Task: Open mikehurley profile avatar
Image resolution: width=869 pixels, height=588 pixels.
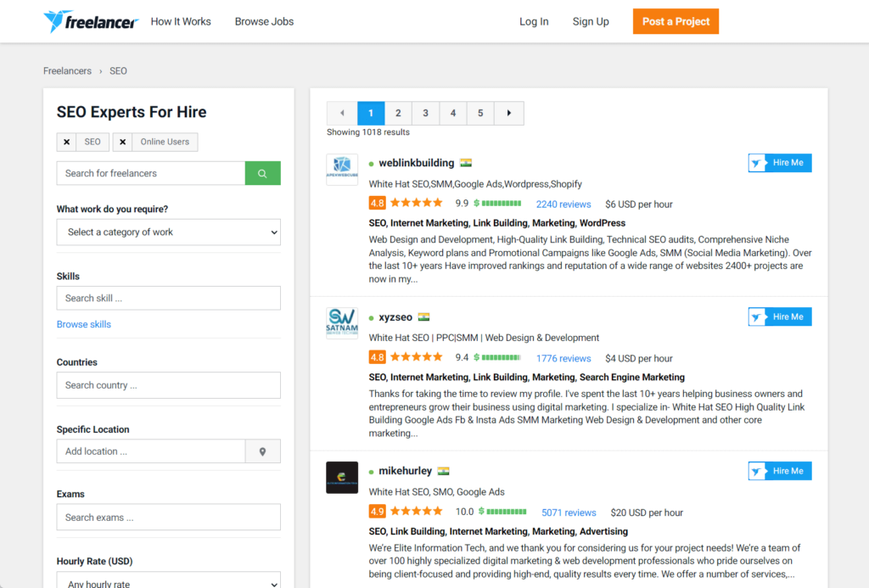Action: 342,477
